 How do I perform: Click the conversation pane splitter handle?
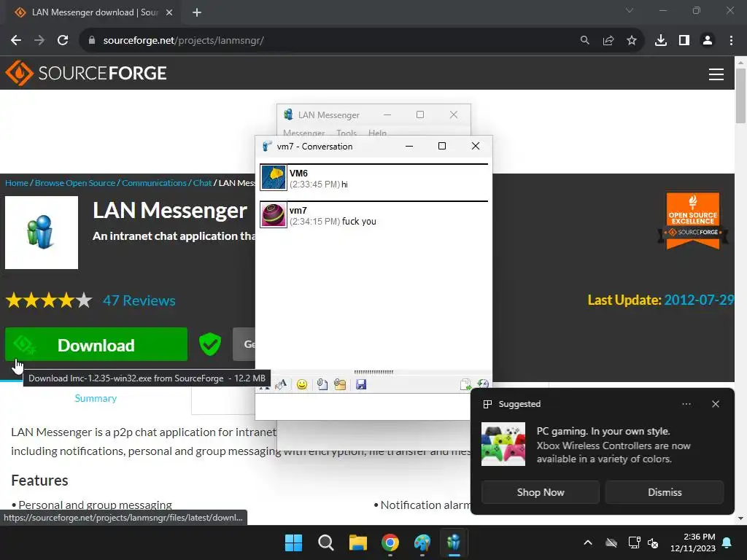point(373,372)
